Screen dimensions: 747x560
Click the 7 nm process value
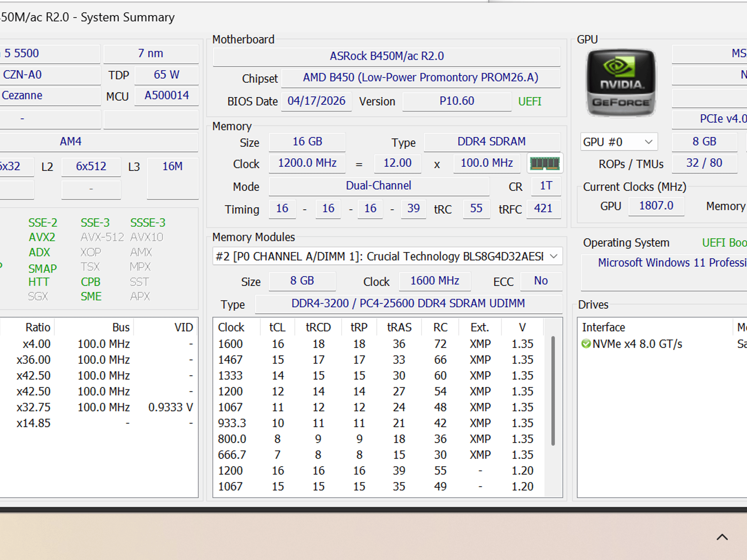point(151,54)
